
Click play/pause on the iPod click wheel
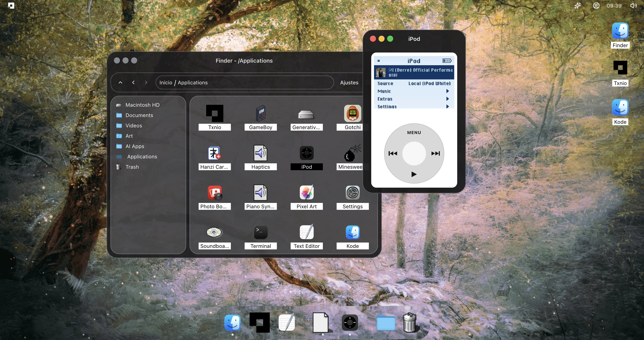click(414, 174)
